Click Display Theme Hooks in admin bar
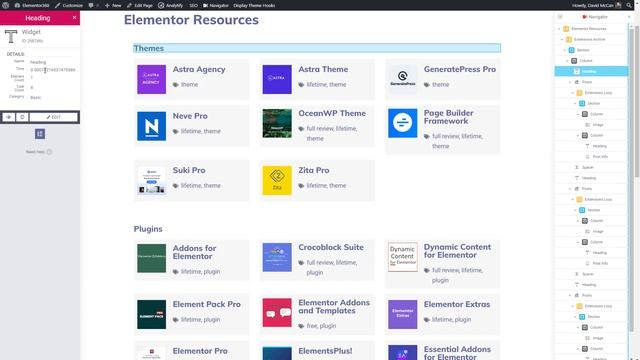 click(x=254, y=5)
